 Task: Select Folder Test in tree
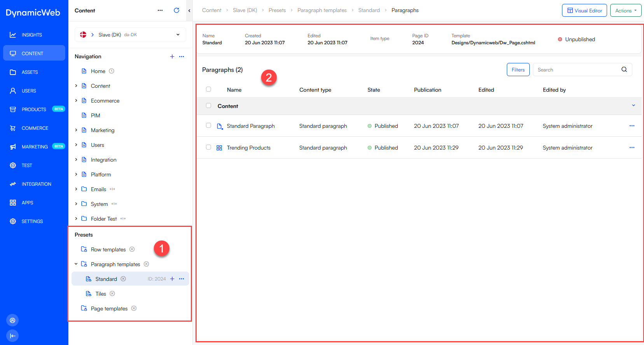coord(104,219)
